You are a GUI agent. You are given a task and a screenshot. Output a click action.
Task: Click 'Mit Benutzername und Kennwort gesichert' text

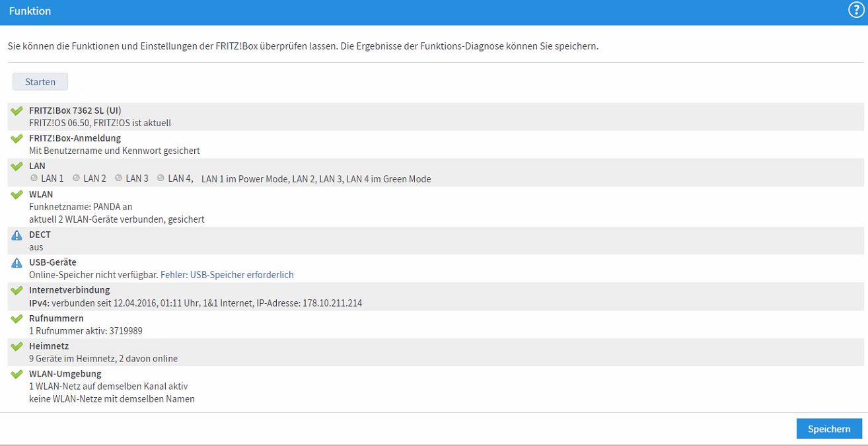pyautogui.click(x=114, y=151)
